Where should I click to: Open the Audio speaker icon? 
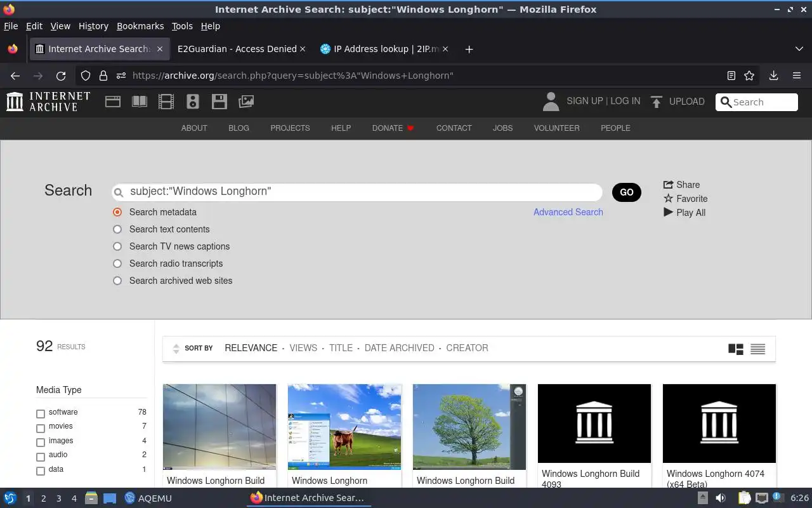point(193,102)
